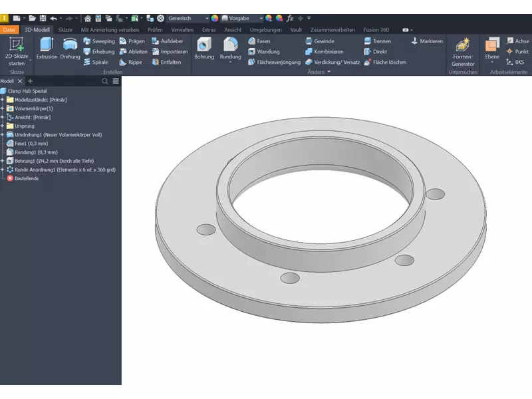Open the Formen-Generator tool

click(x=463, y=52)
